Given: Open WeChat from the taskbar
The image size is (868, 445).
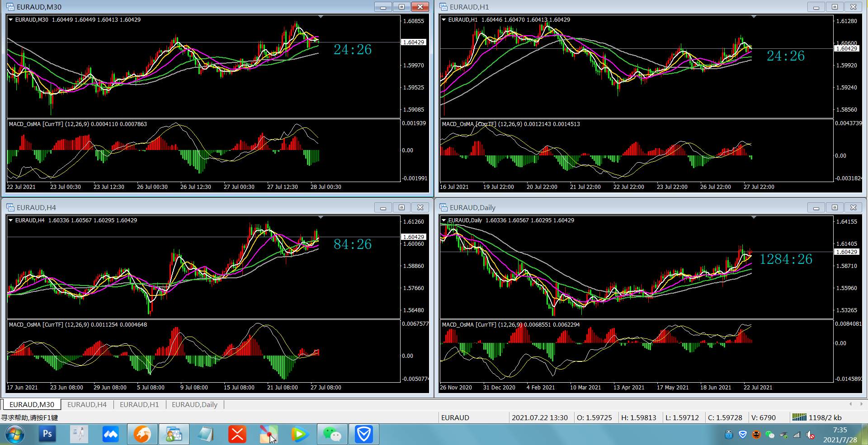Looking at the screenshot, I should (332, 435).
